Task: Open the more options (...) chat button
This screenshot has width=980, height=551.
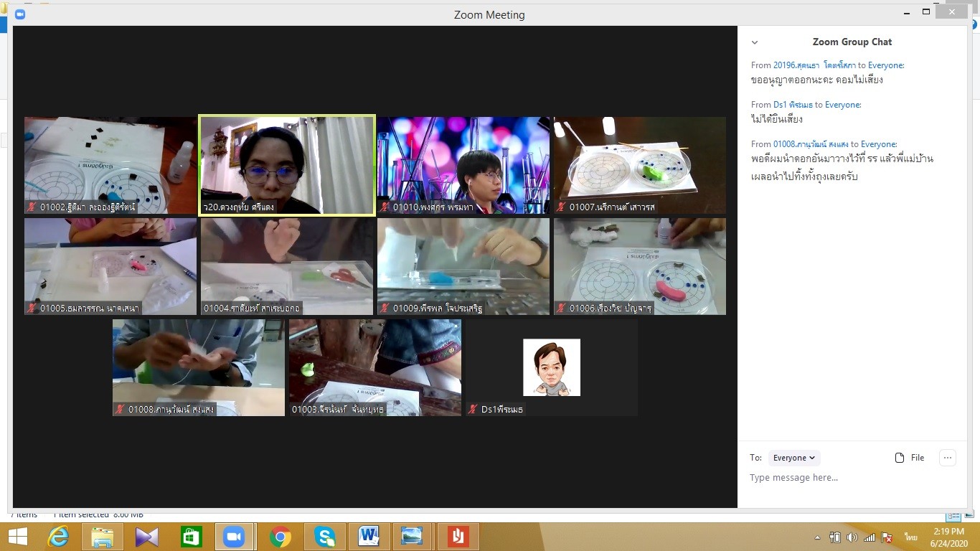Action: (947, 458)
